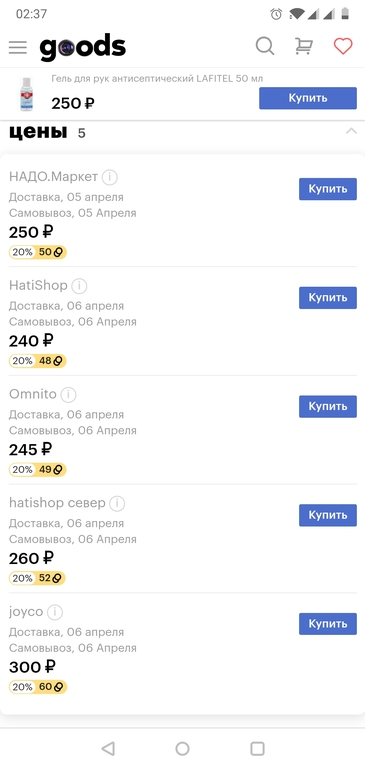The image size is (365, 770).
Task: Open favorites heart icon
Action: click(343, 47)
